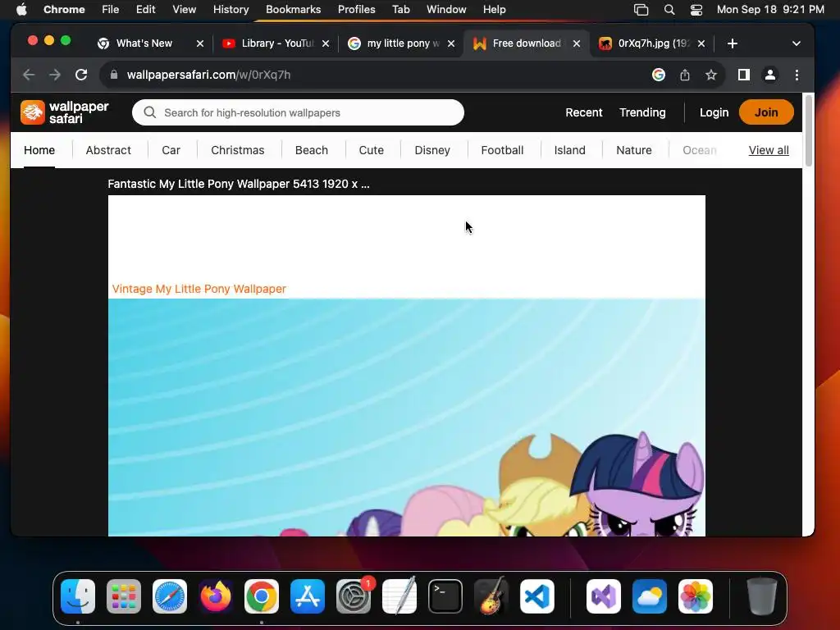Open Recent wallpapers

[584, 112]
